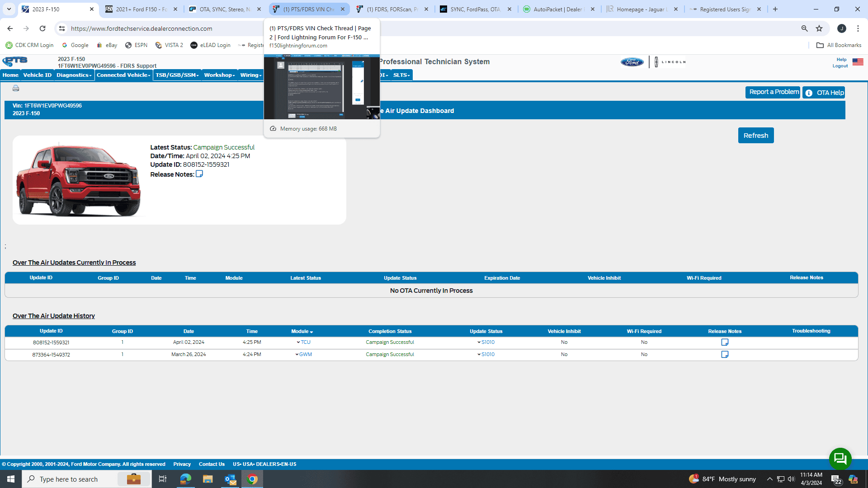The height and width of the screenshot is (488, 868).
Task: Bookmark page with the star icon
Action: (x=819, y=28)
